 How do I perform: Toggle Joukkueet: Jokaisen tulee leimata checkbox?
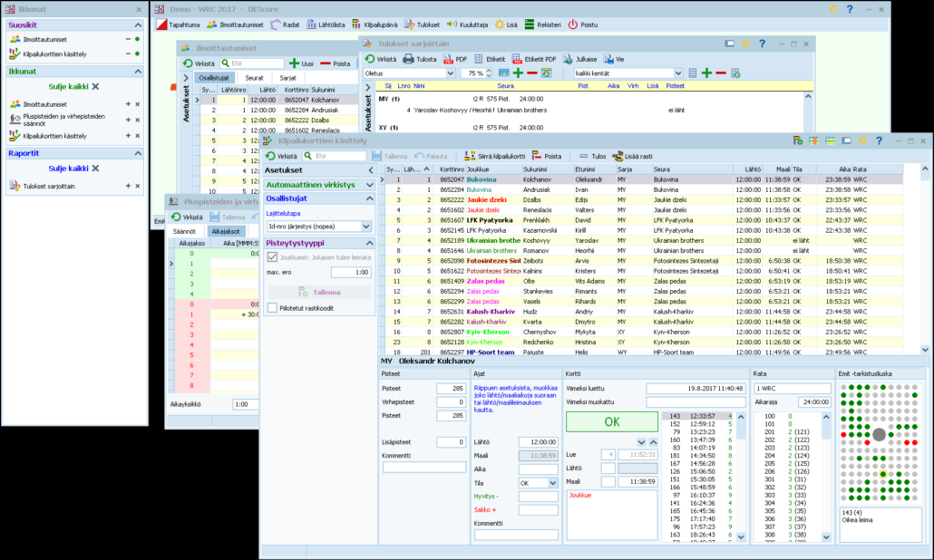point(272,256)
